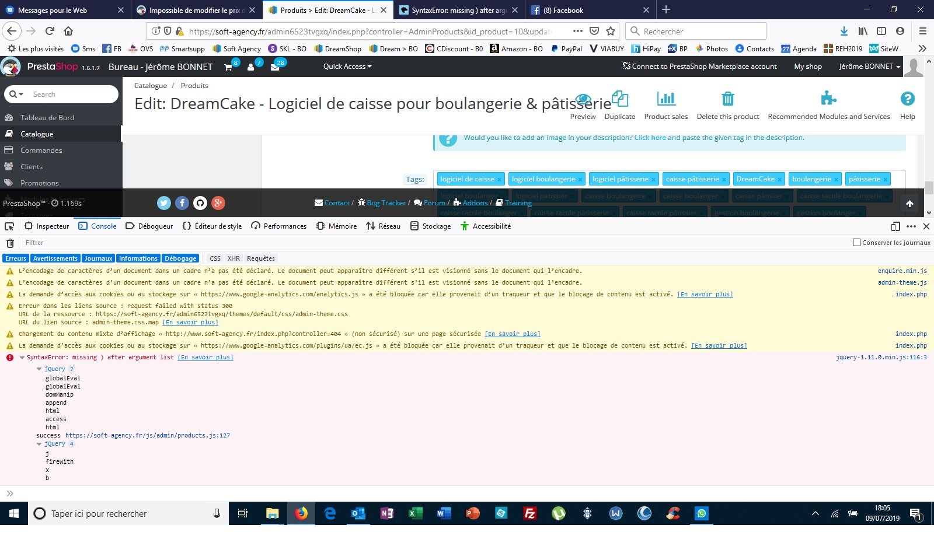
Task: Open the Jérôme BONNET account dropdown
Action: (869, 66)
